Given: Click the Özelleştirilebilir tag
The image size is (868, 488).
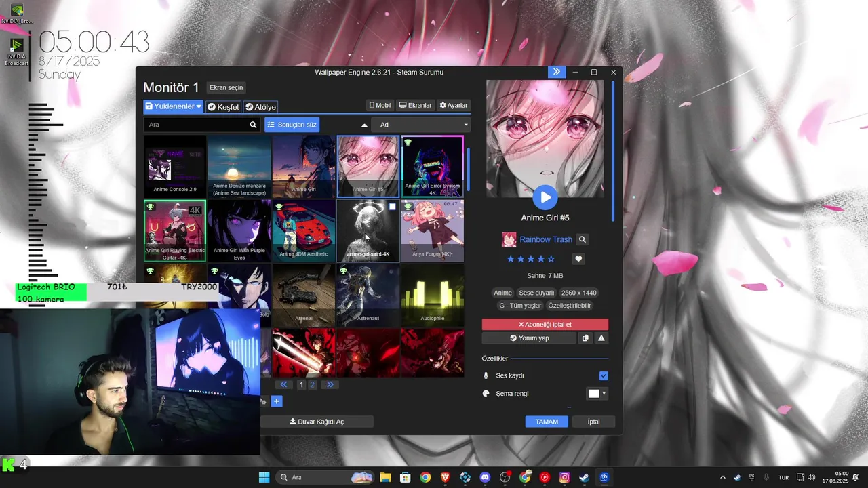Looking at the screenshot, I should [x=570, y=306].
